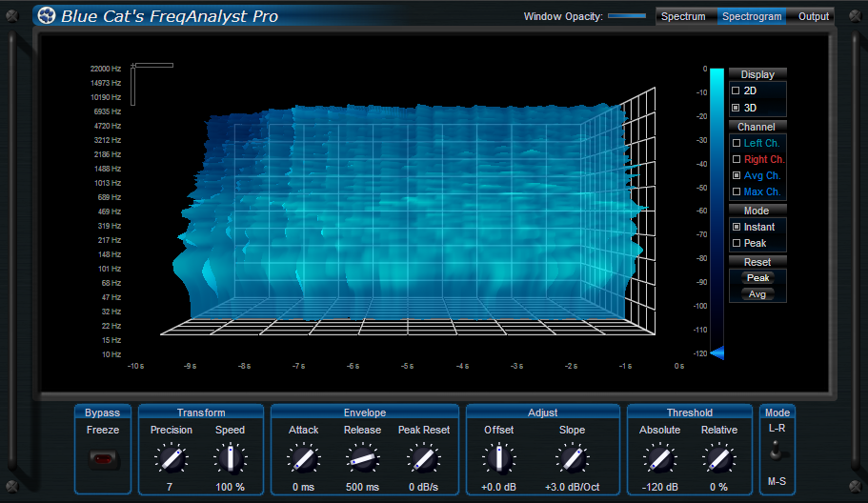Click the Precision knob
Viewport: 868px width, 503px height.
pos(172,459)
